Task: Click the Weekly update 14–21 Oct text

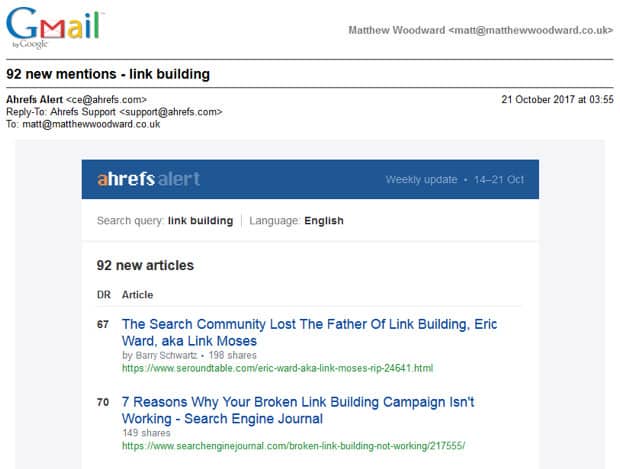Action: click(455, 180)
